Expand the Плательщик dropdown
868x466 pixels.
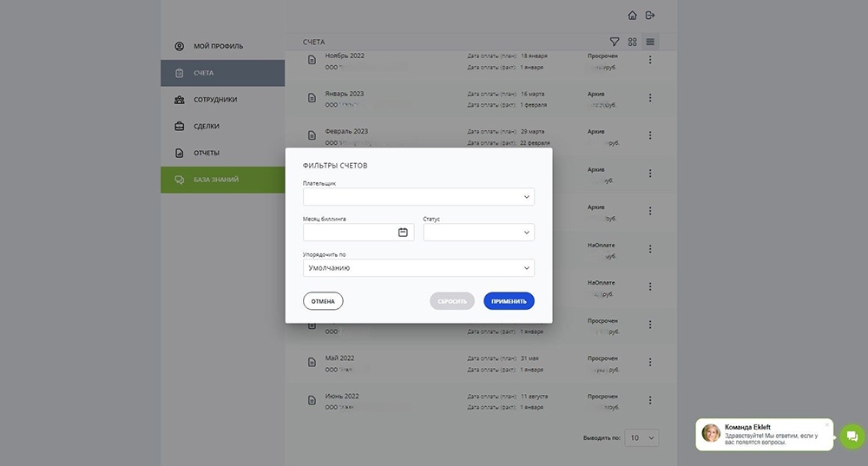(x=418, y=197)
